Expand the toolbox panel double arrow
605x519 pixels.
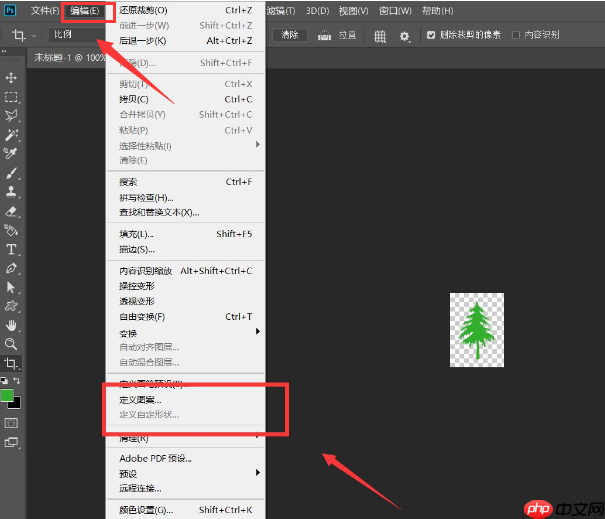click(x=4, y=51)
